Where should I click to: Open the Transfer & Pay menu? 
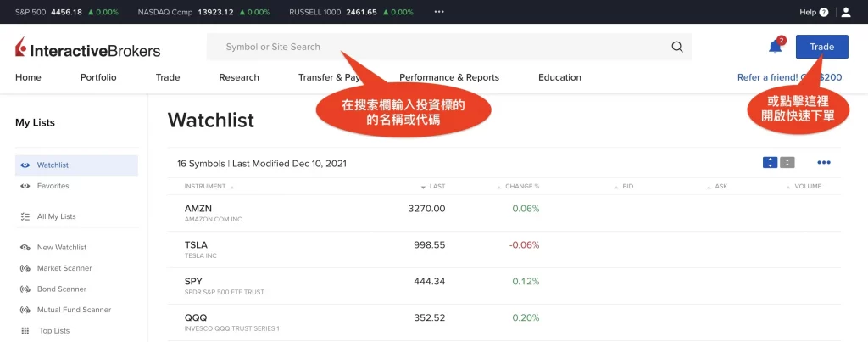tap(330, 77)
